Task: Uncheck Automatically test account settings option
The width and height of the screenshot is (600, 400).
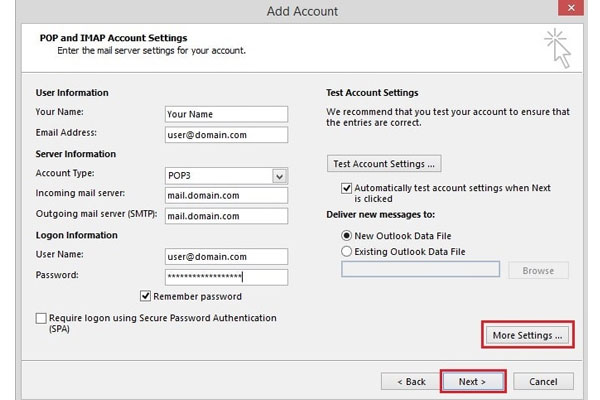Action: (346, 188)
